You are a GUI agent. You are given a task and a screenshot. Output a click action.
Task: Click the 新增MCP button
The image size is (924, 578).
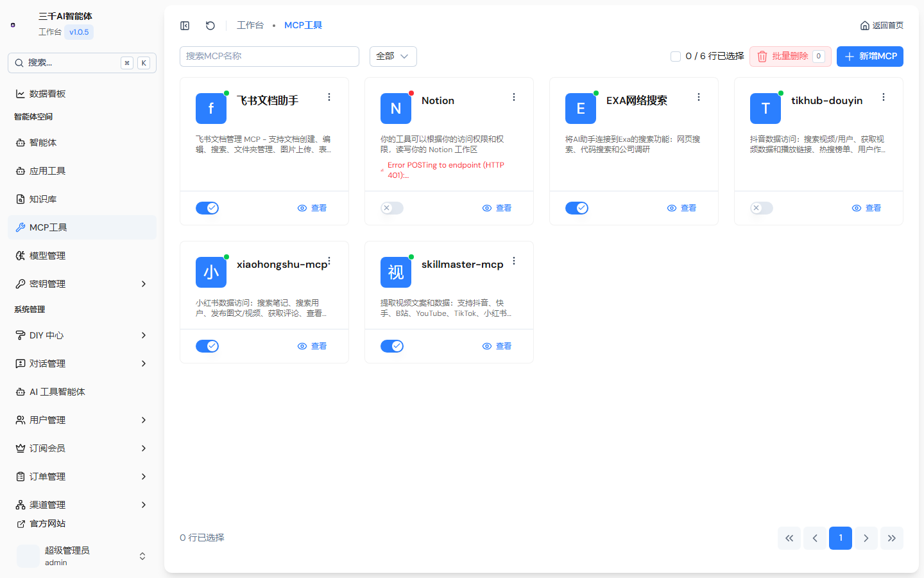point(870,57)
